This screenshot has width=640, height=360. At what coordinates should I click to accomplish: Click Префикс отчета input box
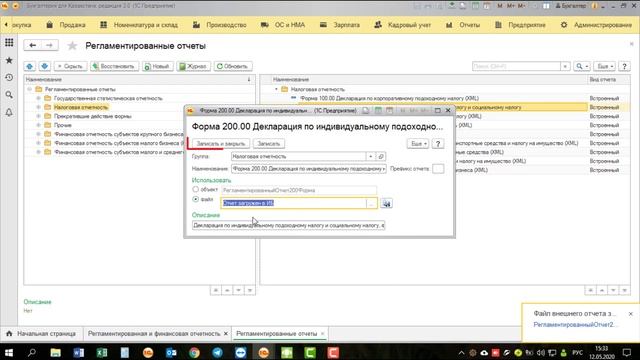point(438,169)
